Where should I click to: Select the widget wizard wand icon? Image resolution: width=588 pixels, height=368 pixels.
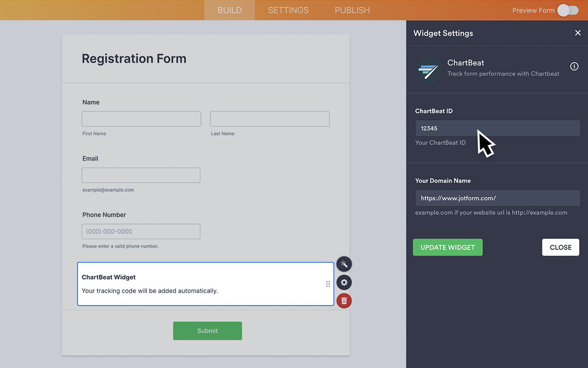[344, 264]
